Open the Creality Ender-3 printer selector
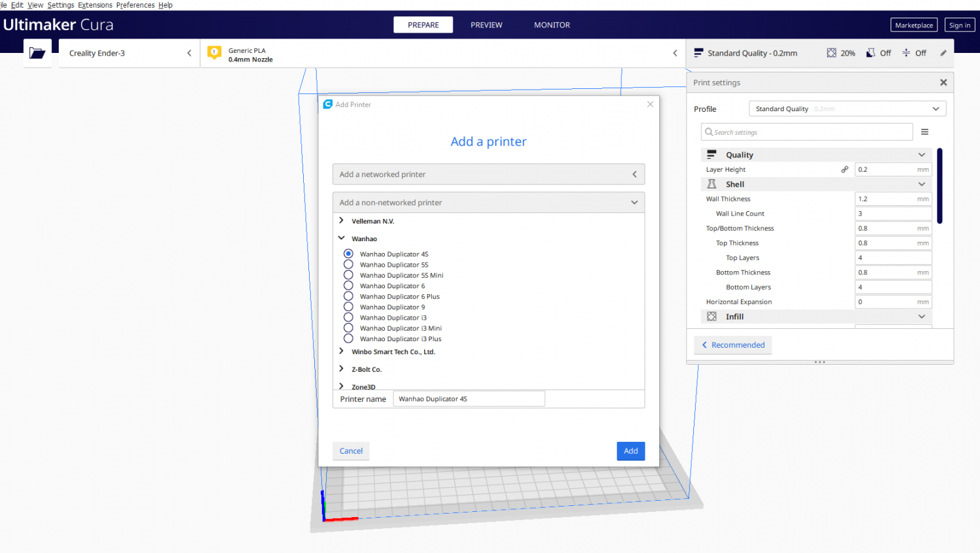Viewport: 980px width, 553px height. click(129, 53)
